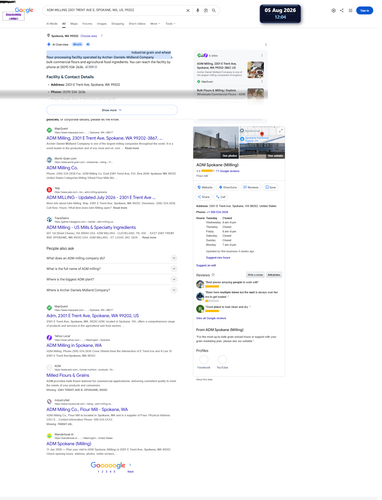Click the Save button in knowledge panel
Screen dimensions: 382x500
270,187
